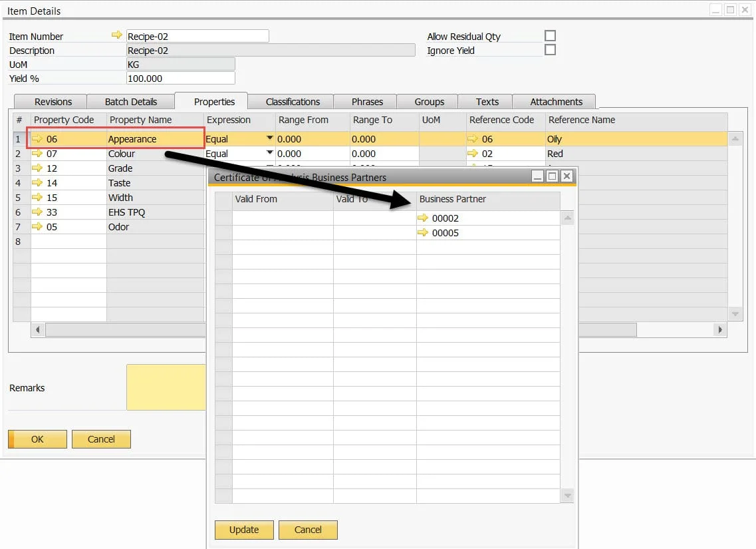Open the Phrases tab
This screenshot has height=549, width=756.
click(x=366, y=101)
